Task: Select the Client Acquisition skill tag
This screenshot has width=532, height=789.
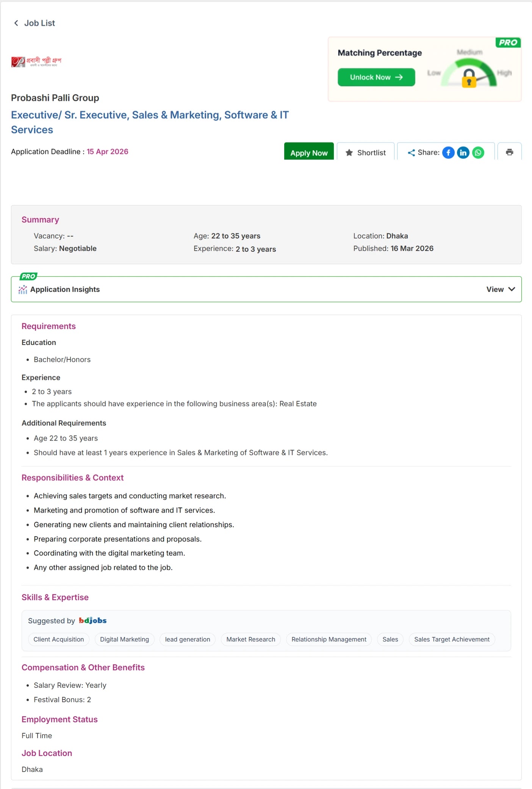Action: pyautogui.click(x=59, y=639)
